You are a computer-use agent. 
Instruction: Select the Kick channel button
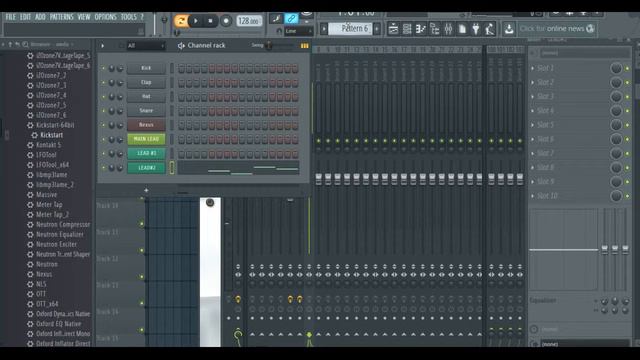tap(146, 68)
